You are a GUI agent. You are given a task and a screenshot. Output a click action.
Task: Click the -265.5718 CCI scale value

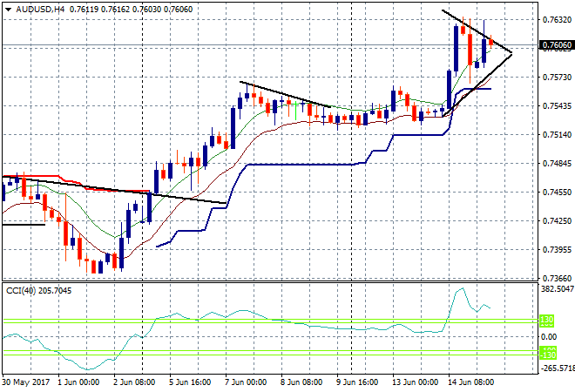pyautogui.click(x=557, y=368)
